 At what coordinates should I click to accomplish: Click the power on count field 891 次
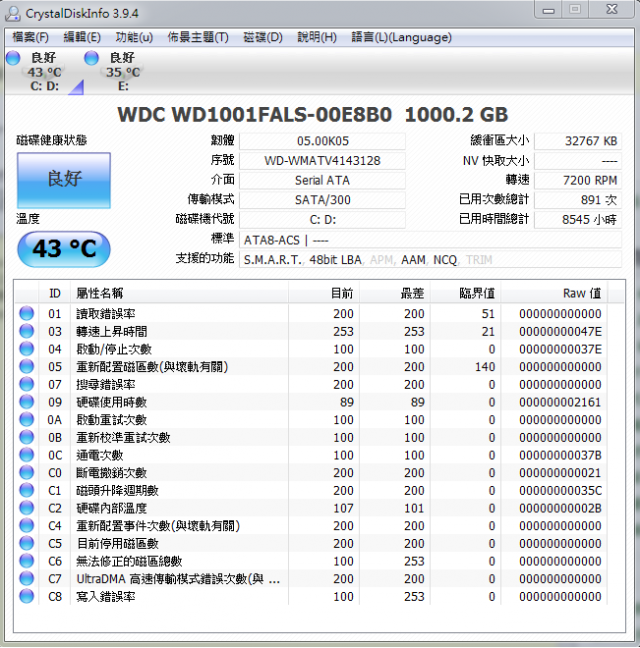coord(578,200)
